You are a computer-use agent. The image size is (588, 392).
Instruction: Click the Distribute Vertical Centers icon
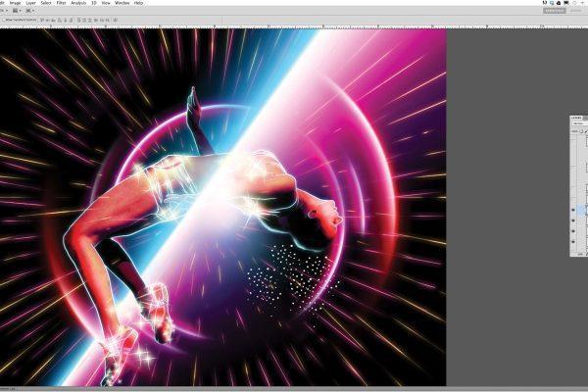tap(84, 20)
